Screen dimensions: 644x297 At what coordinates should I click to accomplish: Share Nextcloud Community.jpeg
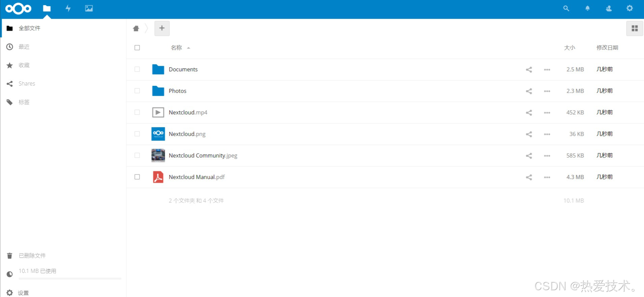[529, 156]
